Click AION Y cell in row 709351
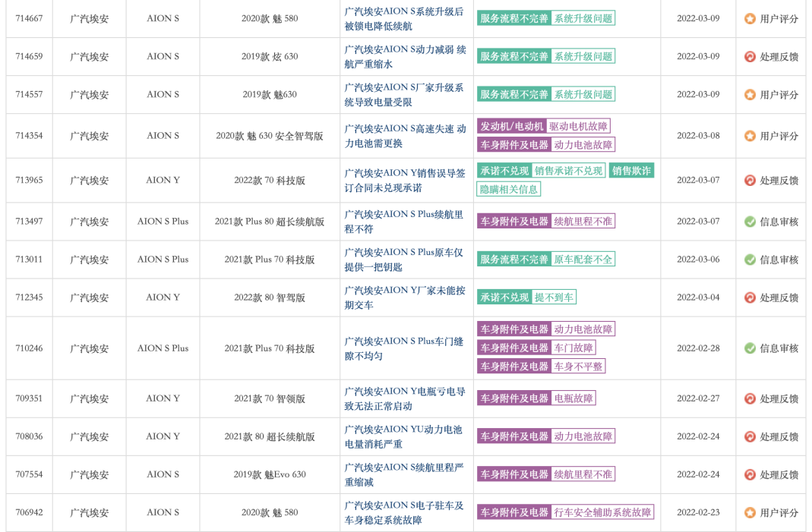The height and width of the screenshot is (532, 812). (x=163, y=398)
